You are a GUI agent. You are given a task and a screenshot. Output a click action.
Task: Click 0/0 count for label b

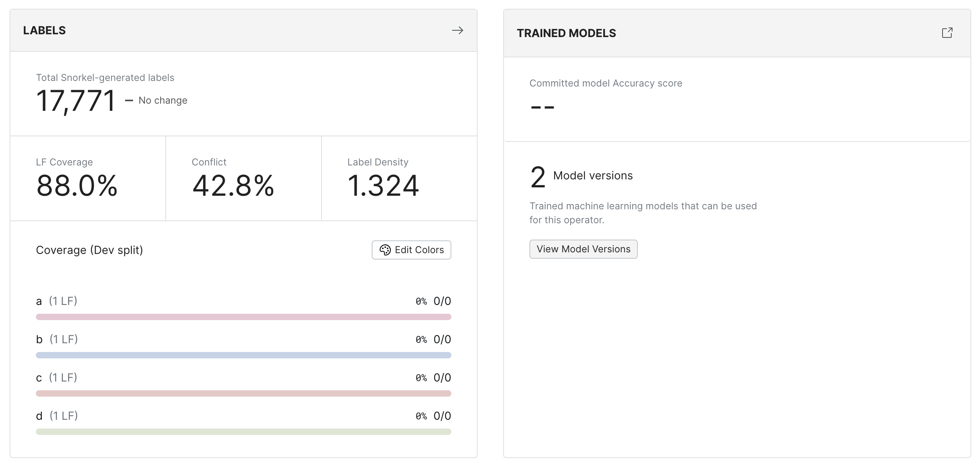pyautogui.click(x=442, y=339)
